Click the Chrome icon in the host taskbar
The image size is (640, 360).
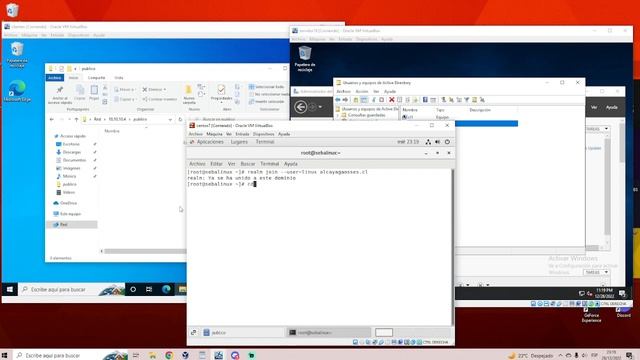pyautogui.click(x=169, y=356)
